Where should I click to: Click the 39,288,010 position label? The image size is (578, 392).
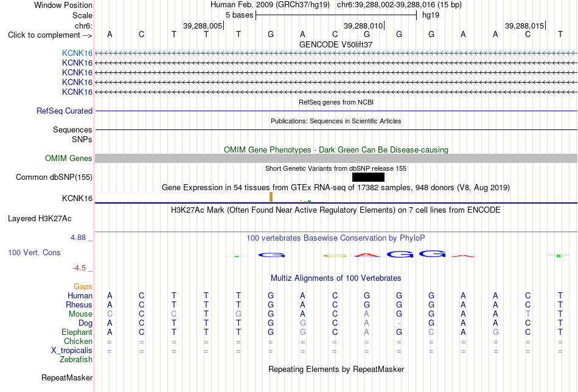pos(363,26)
